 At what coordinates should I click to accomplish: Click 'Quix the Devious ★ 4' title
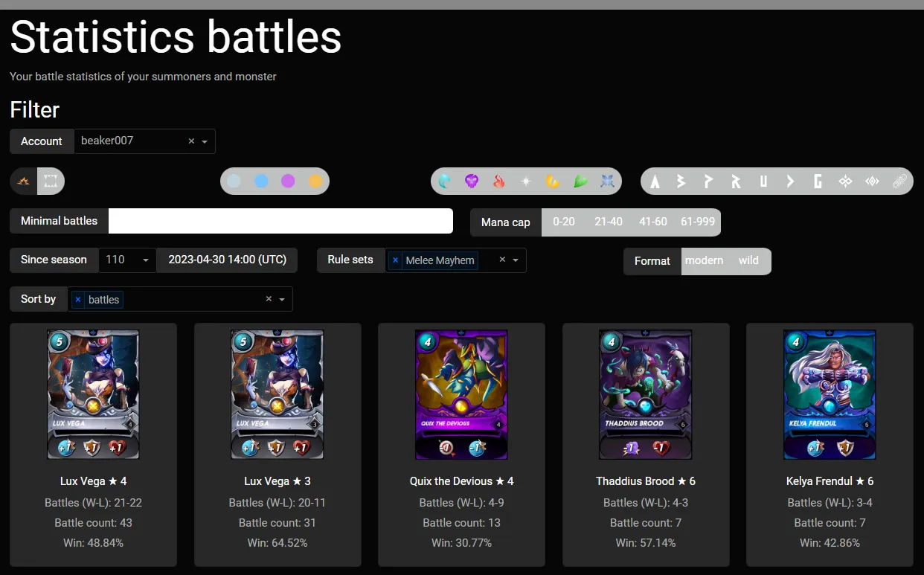click(461, 481)
